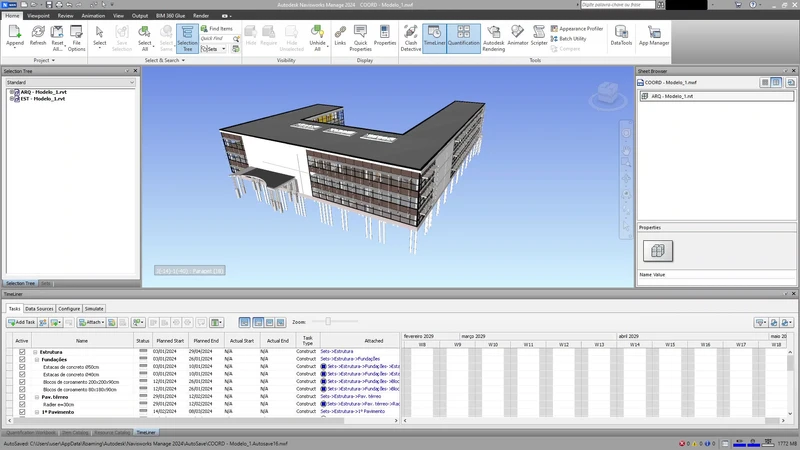This screenshot has width=800, height=450.
Task: Toggle the Selection Tree panel button
Action: click(187, 38)
